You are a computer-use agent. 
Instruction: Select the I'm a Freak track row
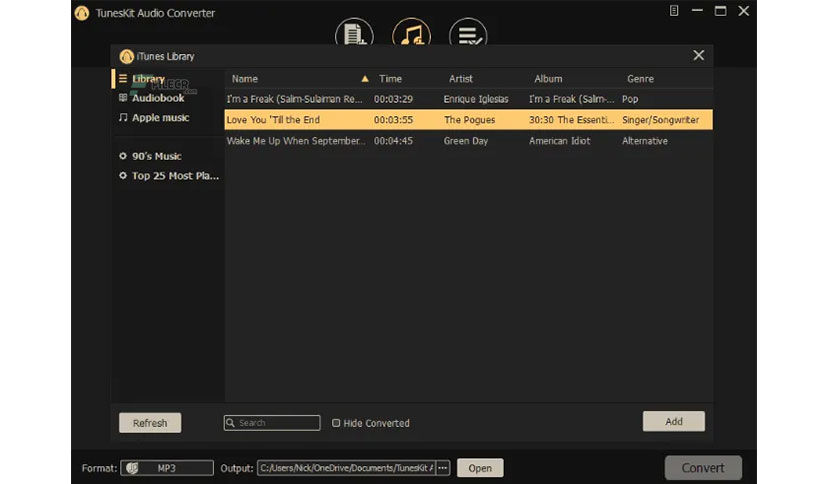click(468, 99)
